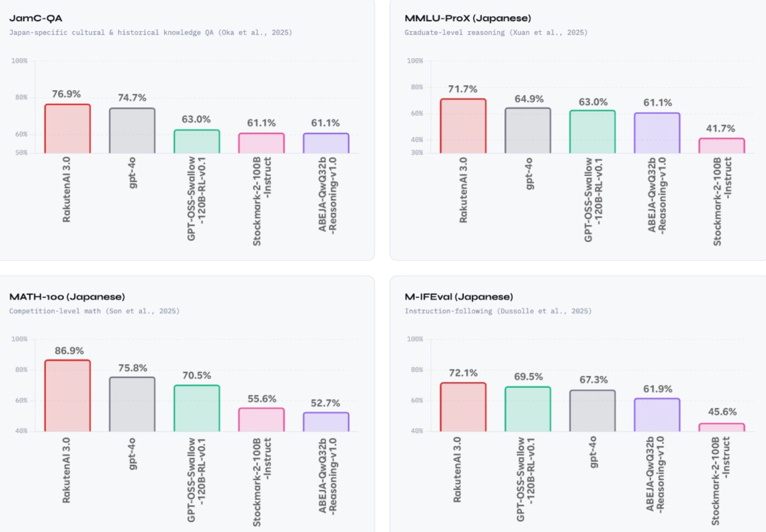The width and height of the screenshot is (766, 532).
Task: Click the pink Stockmark-2-100B bar in JamC-QA
Action: click(261, 143)
